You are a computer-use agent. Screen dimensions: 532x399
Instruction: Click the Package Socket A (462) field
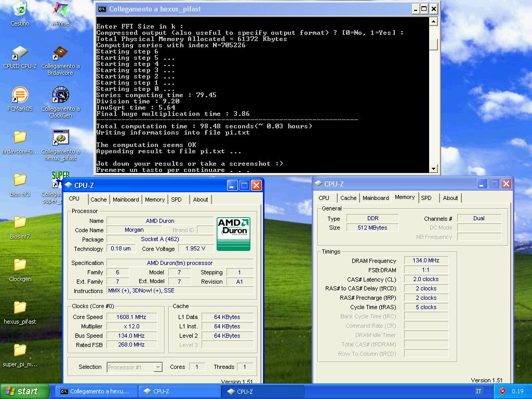160,239
